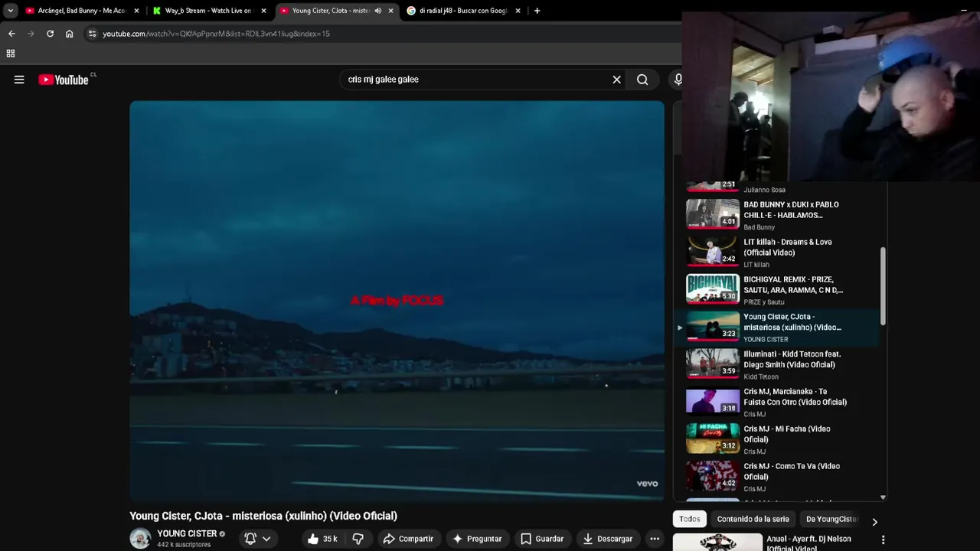Play BAD BUNNY x DUKI HABLAMOS thumbnail
Image resolution: width=980 pixels, height=551 pixels.
(x=713, y=214)
